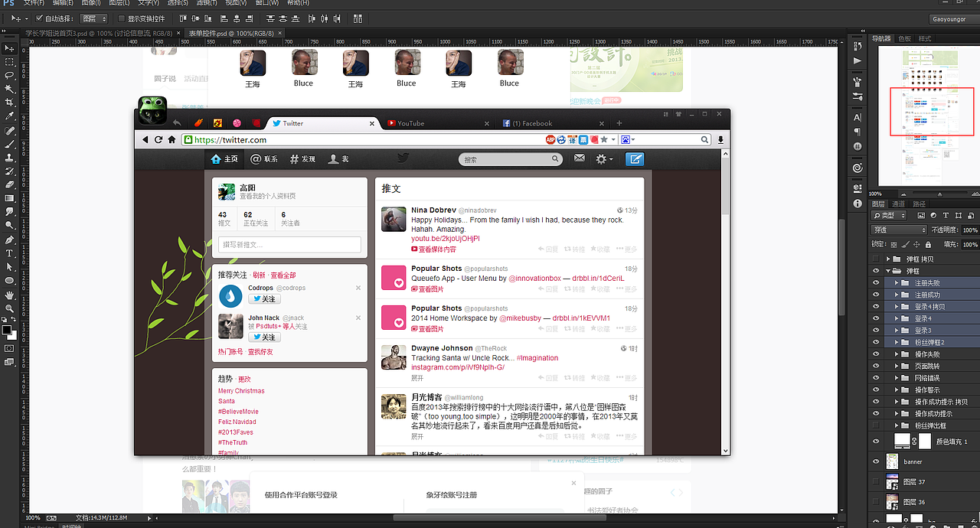Open the 滤镜(T) menu
This screenshot has height=528, width=980.
pos(206,3)
